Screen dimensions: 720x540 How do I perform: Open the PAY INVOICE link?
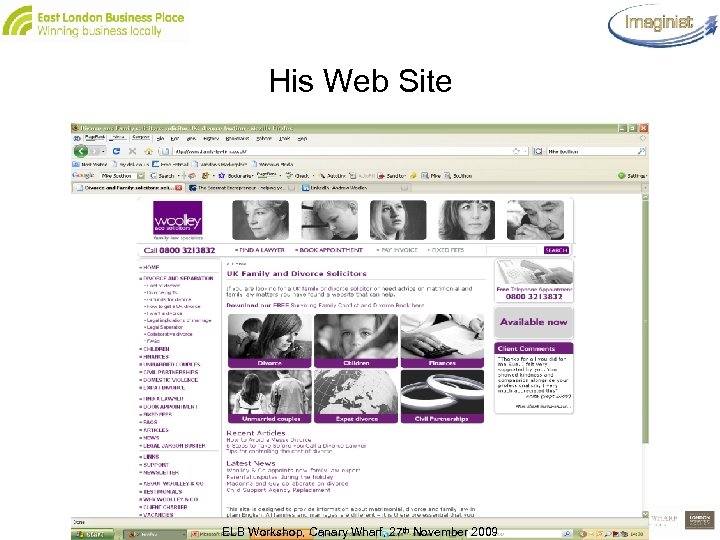pos(398,250)
